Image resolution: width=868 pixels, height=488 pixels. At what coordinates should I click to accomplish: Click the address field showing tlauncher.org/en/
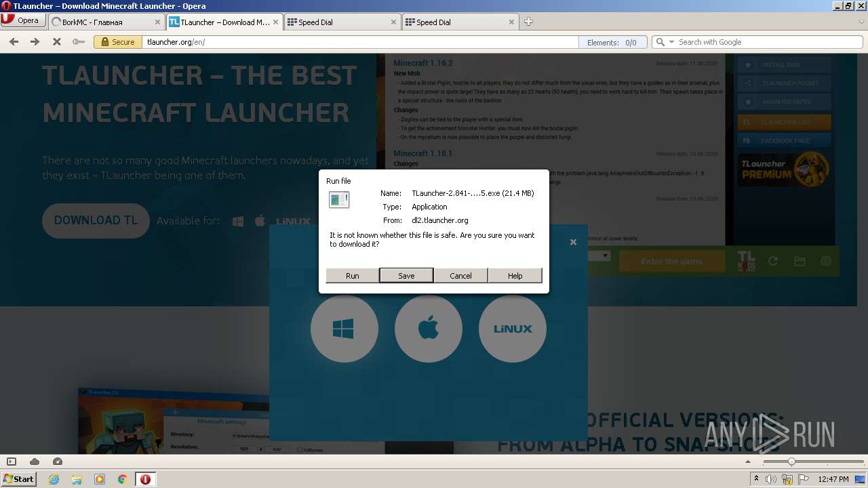(x=361, y=42)
